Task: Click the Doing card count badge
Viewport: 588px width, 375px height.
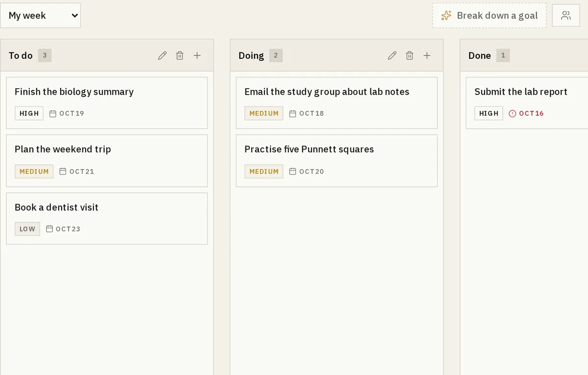Action: (275, 55)
